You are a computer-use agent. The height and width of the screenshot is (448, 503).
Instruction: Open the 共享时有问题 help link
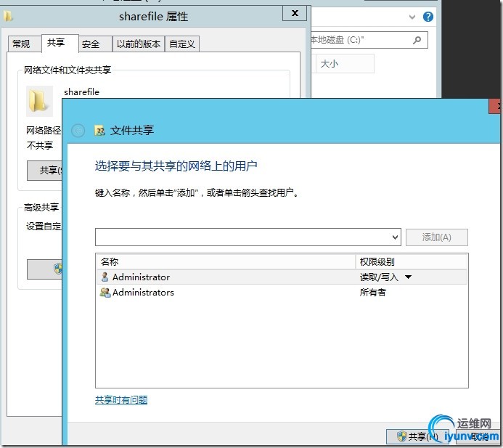(x=121, y=399)
